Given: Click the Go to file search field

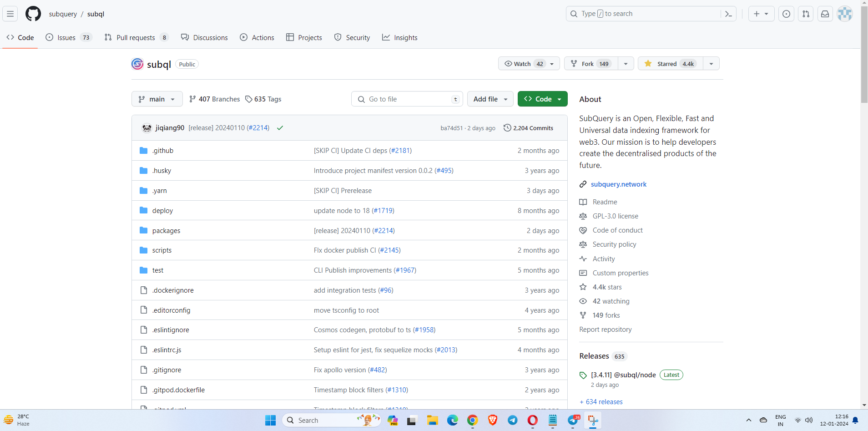Looking at the screenshot, I should (407, 99).
